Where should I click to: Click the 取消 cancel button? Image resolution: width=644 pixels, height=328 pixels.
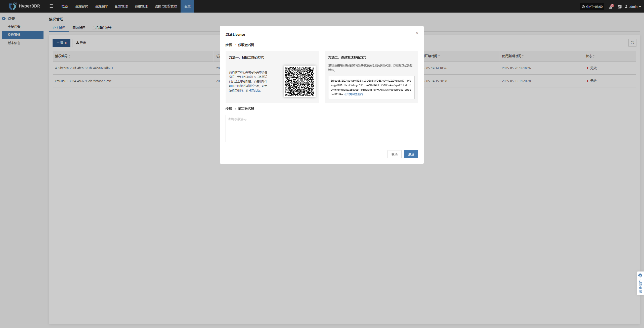click(x=394, y=154)
